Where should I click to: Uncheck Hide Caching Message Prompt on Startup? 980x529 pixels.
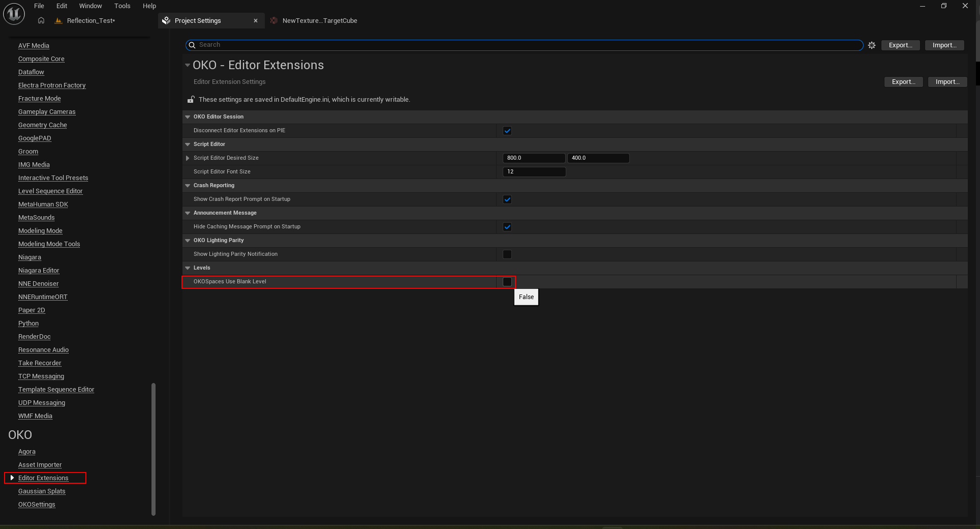click(507, 227)
